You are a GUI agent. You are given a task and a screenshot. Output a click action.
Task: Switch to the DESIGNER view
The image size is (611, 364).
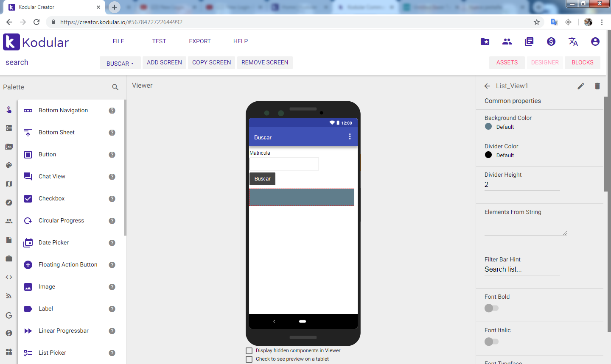click(545, 62)
